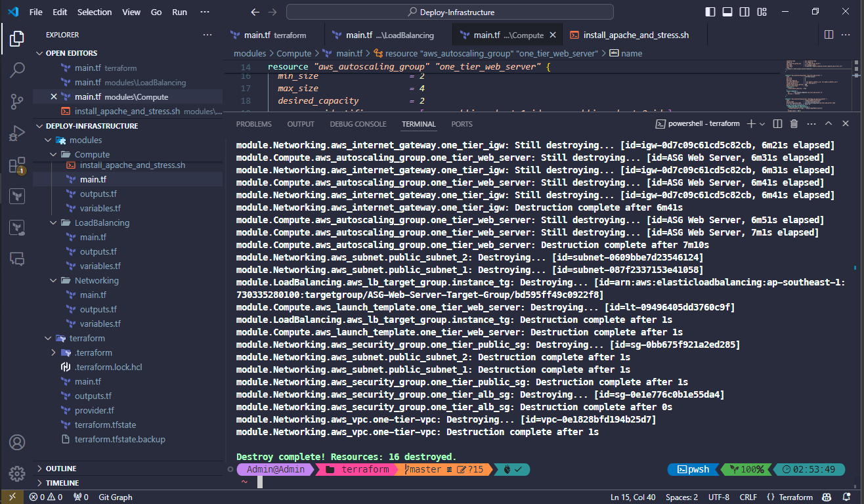
Task: Switch to the Debug Console tab
Action: click(358, 124)
